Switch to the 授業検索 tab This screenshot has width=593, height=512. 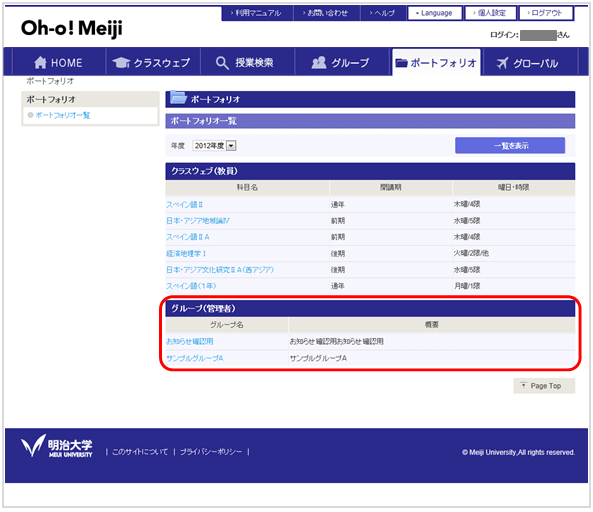point(247,63)
